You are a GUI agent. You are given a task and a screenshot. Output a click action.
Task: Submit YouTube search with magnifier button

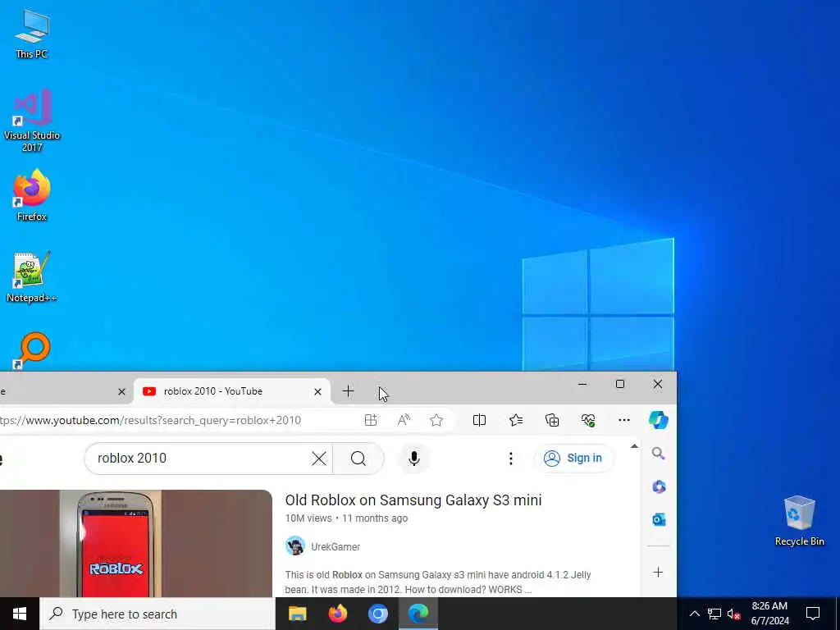pyautogui.click(x=358, y=459)
